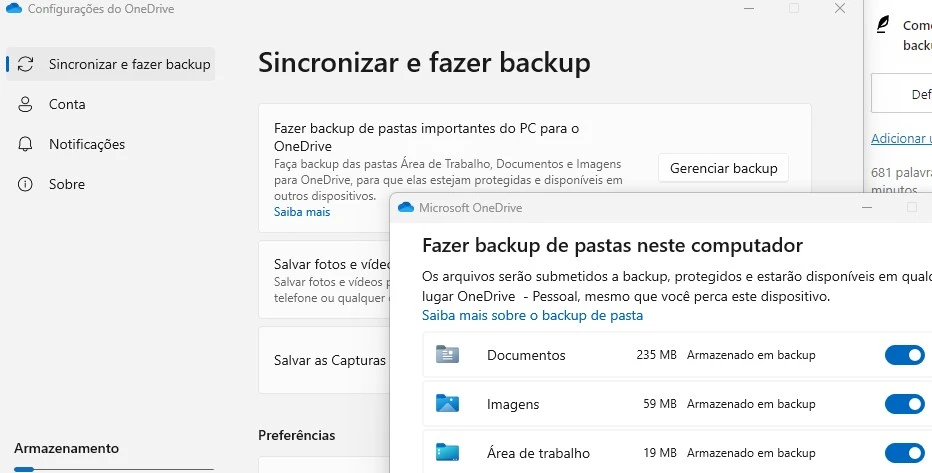Turn off the Imagens backup toggle
This screenshot has height=473, width=932.
pyautogui.click(x=905, y=404)
